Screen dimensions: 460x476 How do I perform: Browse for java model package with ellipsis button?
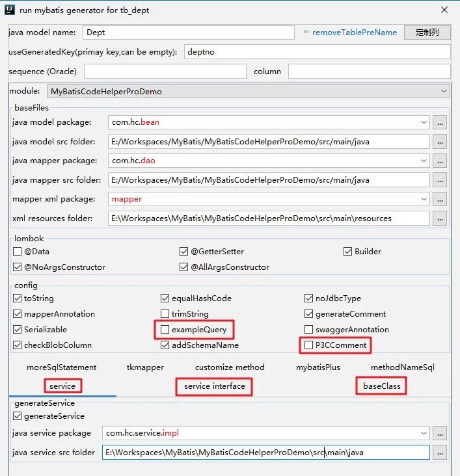440,122
